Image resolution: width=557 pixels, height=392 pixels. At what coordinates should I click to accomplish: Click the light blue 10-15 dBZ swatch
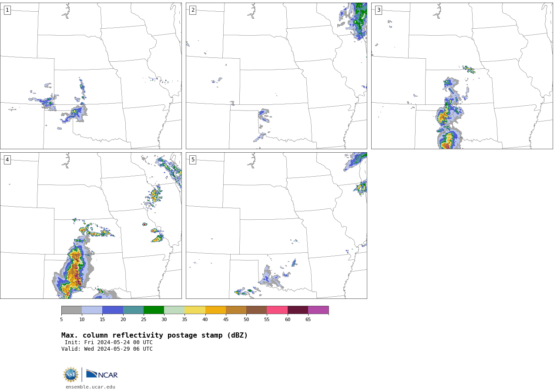(x=92, y=310)
